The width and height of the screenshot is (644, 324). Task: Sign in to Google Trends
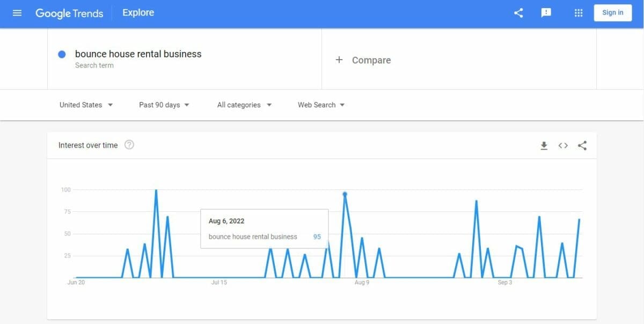tap(612, 12)
